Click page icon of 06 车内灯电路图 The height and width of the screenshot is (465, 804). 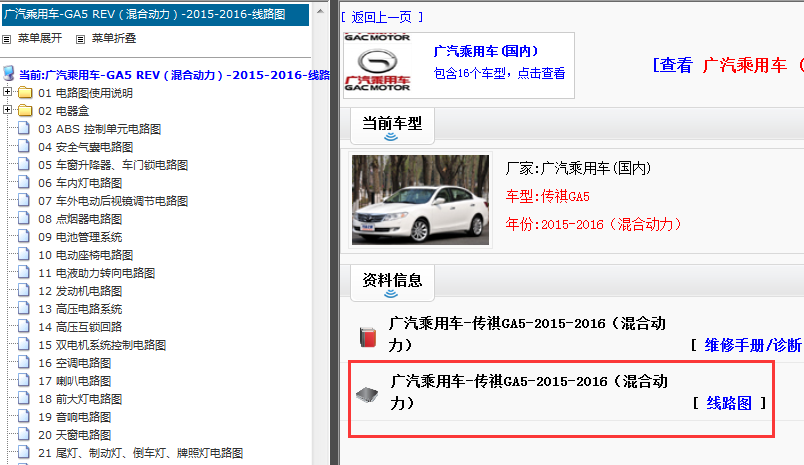click(x=24, y=182)
